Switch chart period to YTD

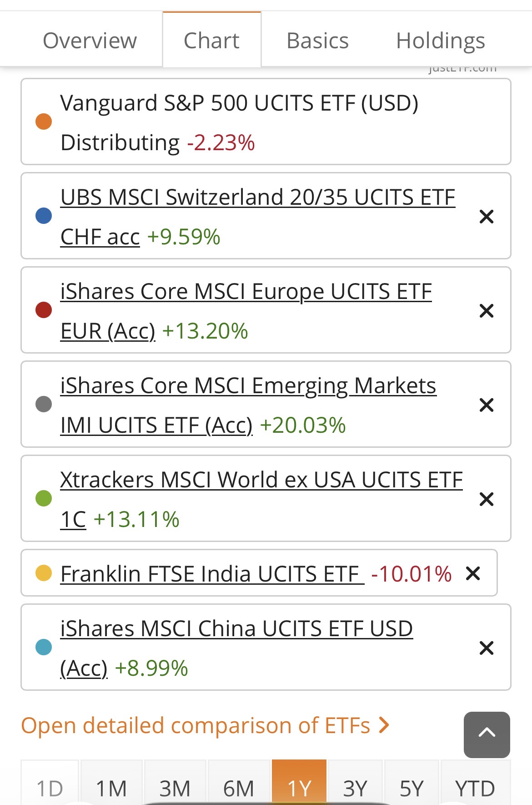click(475, 788)
